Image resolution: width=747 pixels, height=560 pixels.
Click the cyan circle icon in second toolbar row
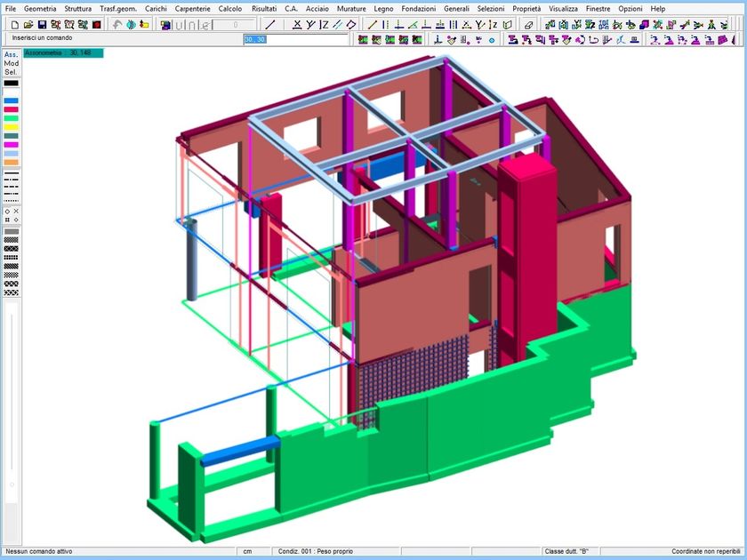point(492,41)
